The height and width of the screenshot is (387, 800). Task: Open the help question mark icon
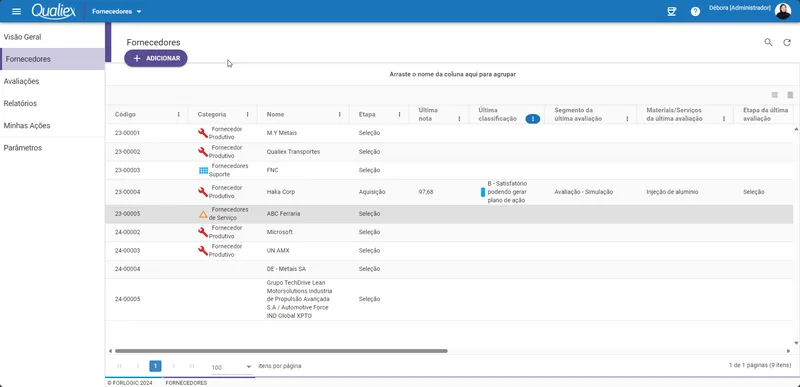[695, 11]
